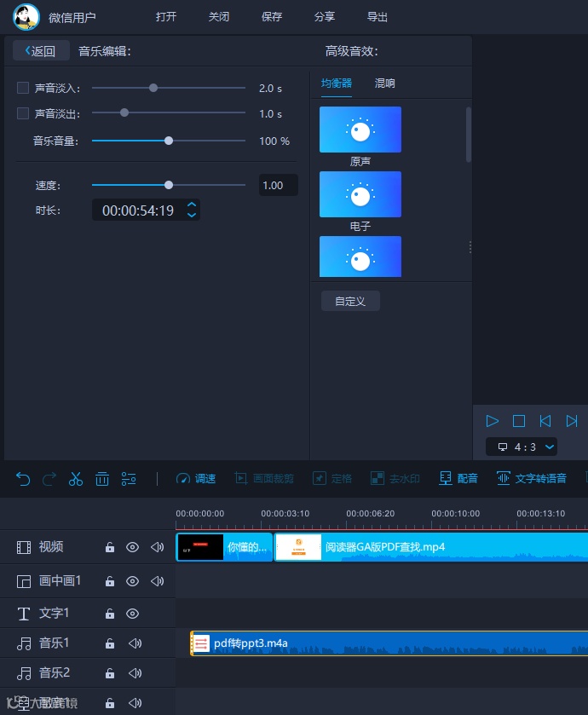Click the 自定义 custom button
The width and height of the screenshot is (588, 715).
(350, 301)
